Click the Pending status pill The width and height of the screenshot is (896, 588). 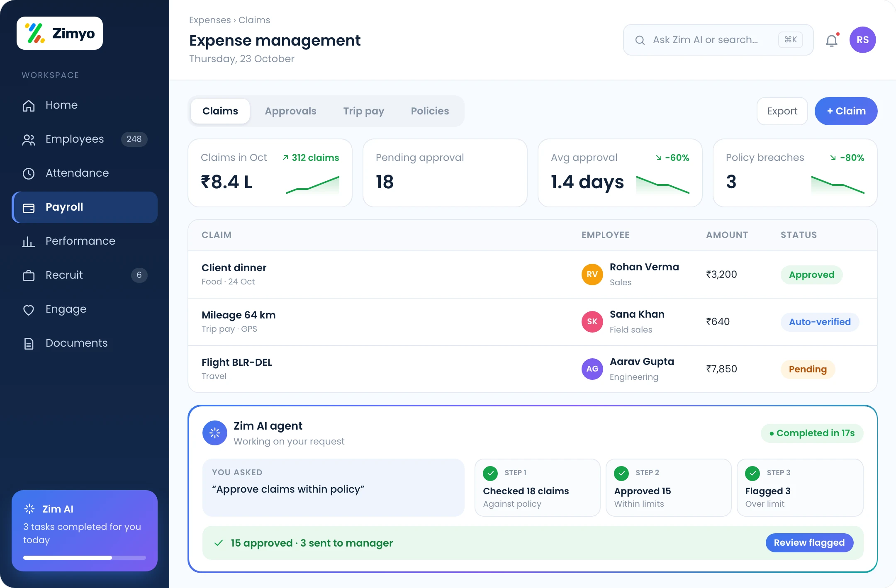click(x=808, y=369)
